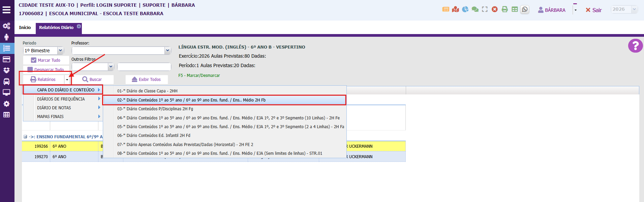Switch to the Início tab

pos(25,28)
